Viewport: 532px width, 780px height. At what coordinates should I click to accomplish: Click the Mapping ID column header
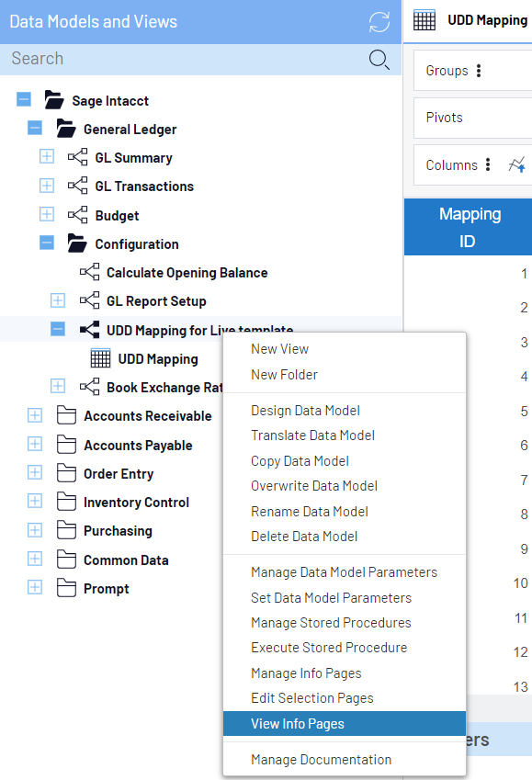[468, 227]
